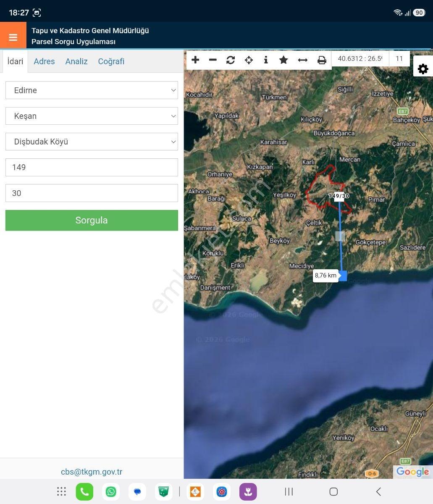Open the blue Messages app
This screenshot has width=433, height=504.
137,491
